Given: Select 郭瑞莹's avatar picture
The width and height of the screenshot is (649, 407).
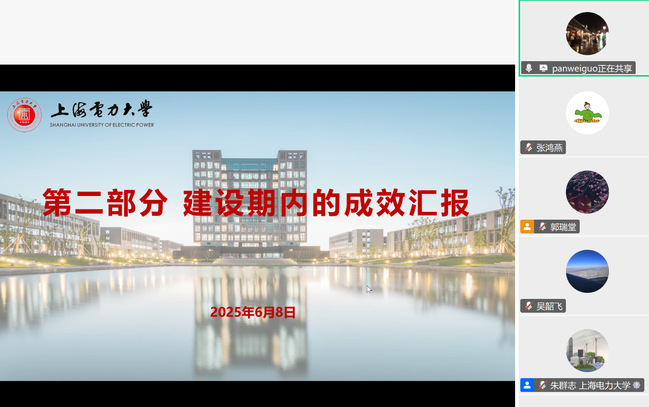Looking at the screenshot, I should point(586,192).
